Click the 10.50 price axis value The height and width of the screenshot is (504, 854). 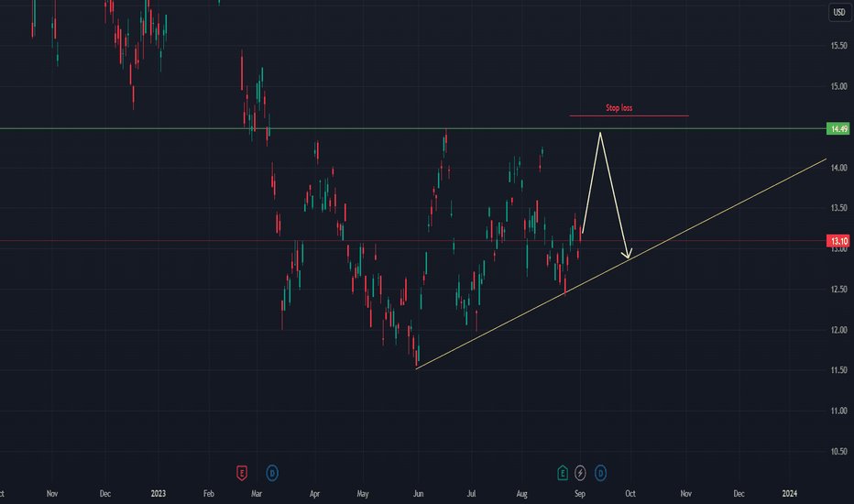(838, 451)
